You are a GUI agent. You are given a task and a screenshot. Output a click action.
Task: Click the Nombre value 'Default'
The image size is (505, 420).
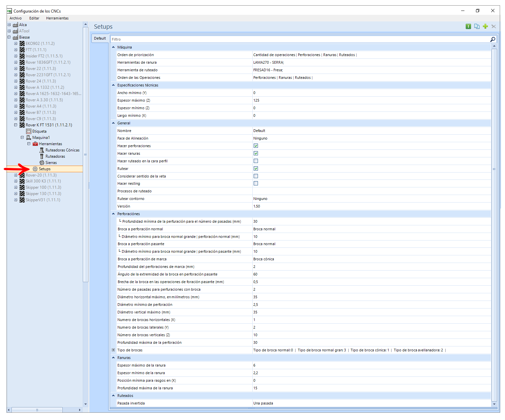click(259, 131)
